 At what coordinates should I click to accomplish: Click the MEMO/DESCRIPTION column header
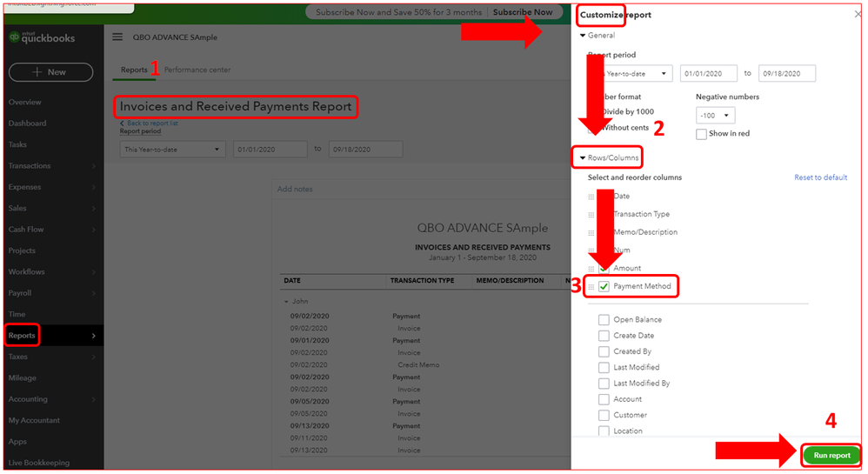(510, 281)
